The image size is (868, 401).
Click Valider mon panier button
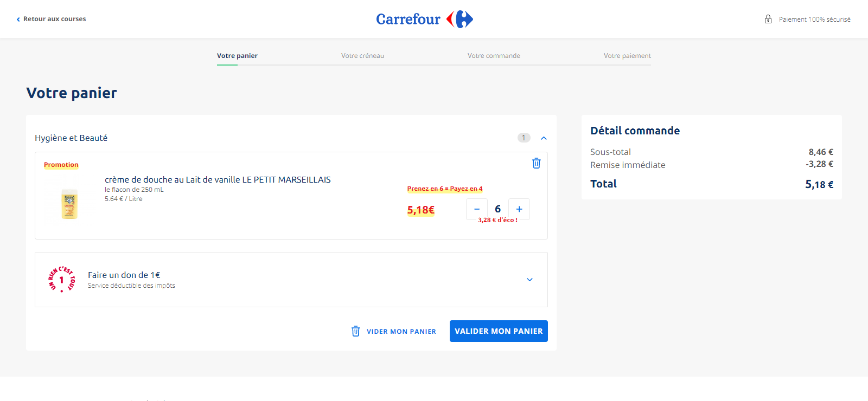tap(499, 331)
